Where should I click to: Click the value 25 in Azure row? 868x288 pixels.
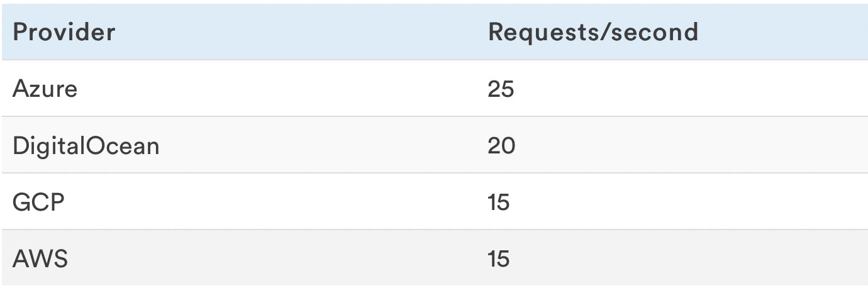501,89
